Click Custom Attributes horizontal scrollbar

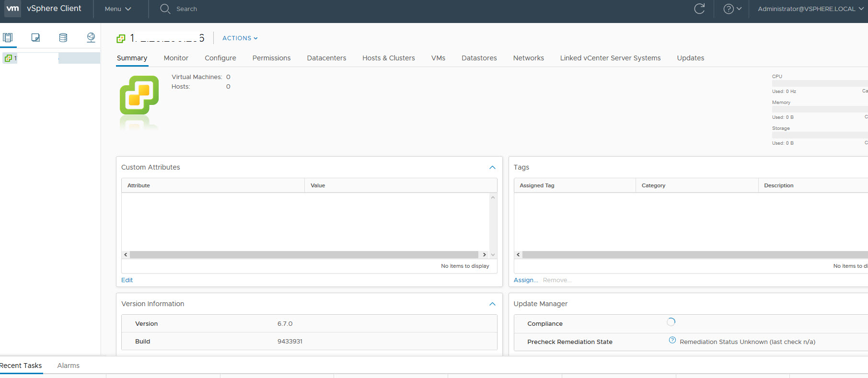pyautogui.click(x=304, y=255)
